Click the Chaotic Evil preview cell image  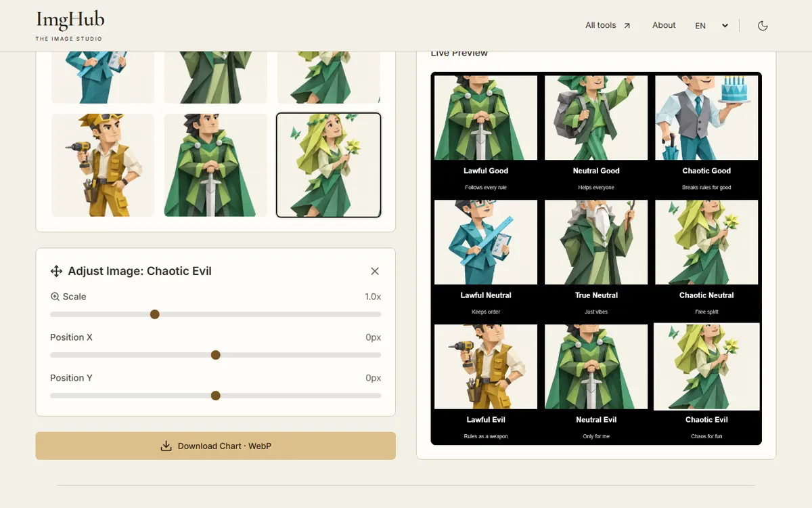[706, 367]
